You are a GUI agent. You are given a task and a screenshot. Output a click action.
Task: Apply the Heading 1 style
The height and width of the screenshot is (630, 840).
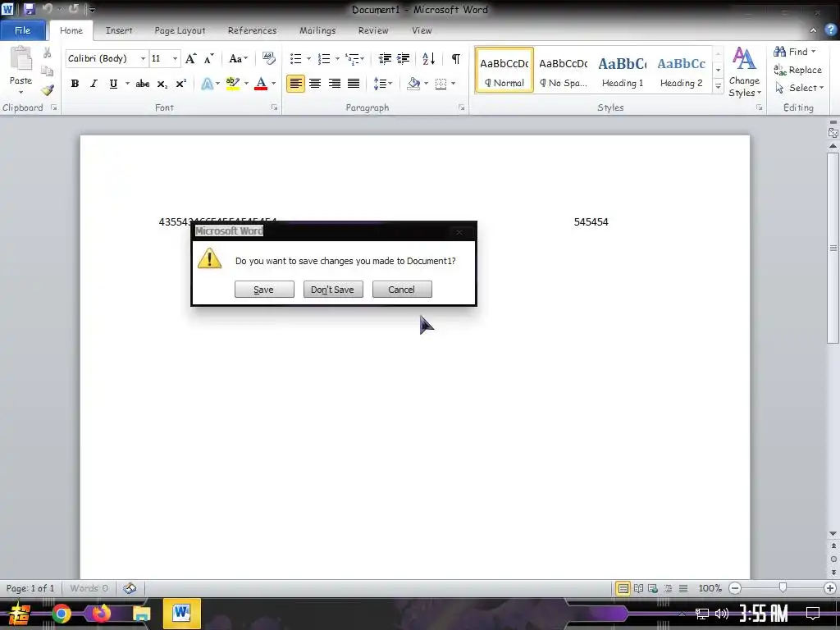(623, 71)
